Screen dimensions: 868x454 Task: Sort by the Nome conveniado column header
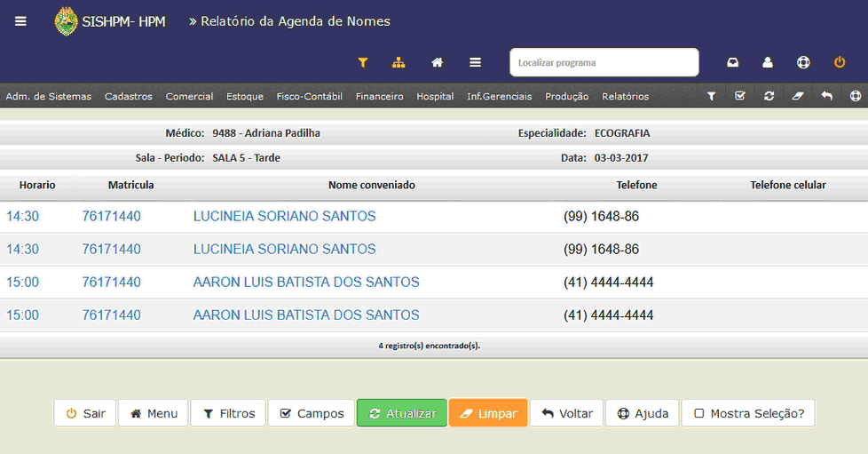pyautogui.click(x=372, y=185)
